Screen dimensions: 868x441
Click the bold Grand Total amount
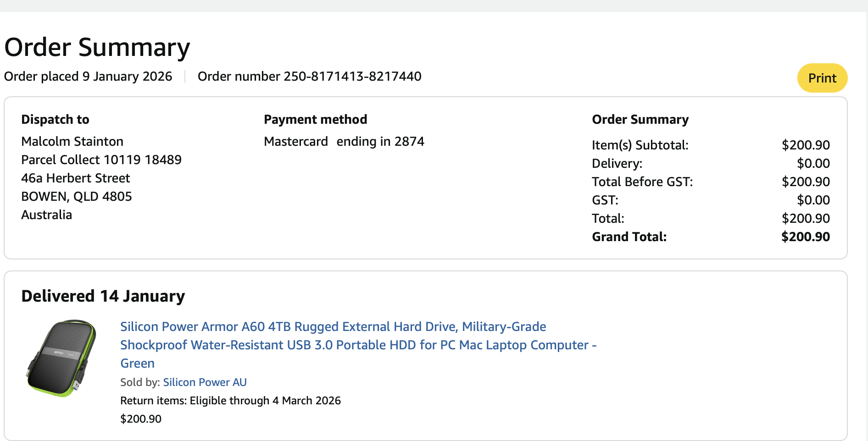click(x=805, y=237)
